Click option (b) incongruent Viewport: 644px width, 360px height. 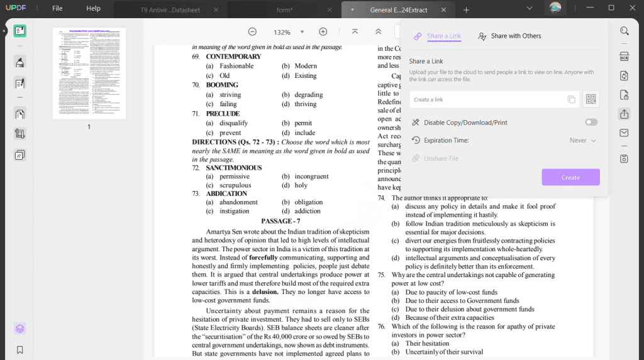click(x=305, y=176)
